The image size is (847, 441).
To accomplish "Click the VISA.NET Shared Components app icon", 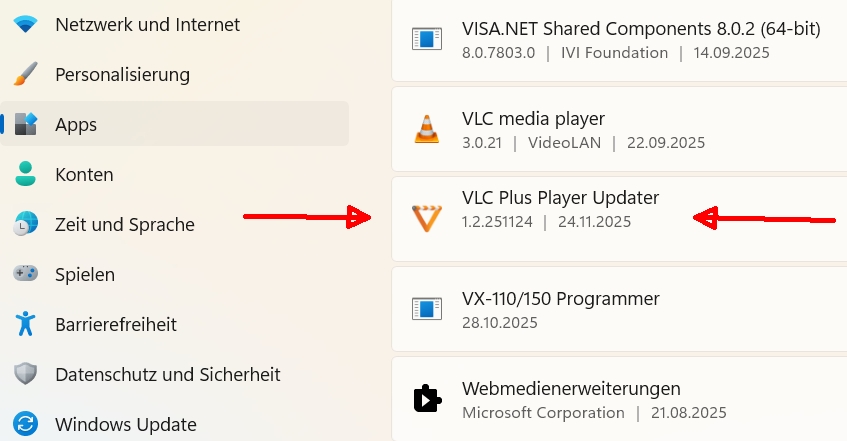I will 427,40.
